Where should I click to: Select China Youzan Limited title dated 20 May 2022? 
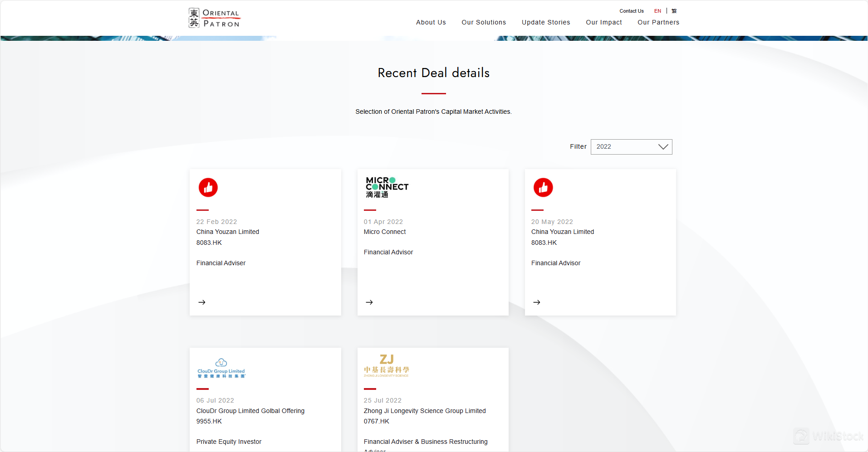tap(563, 232)
